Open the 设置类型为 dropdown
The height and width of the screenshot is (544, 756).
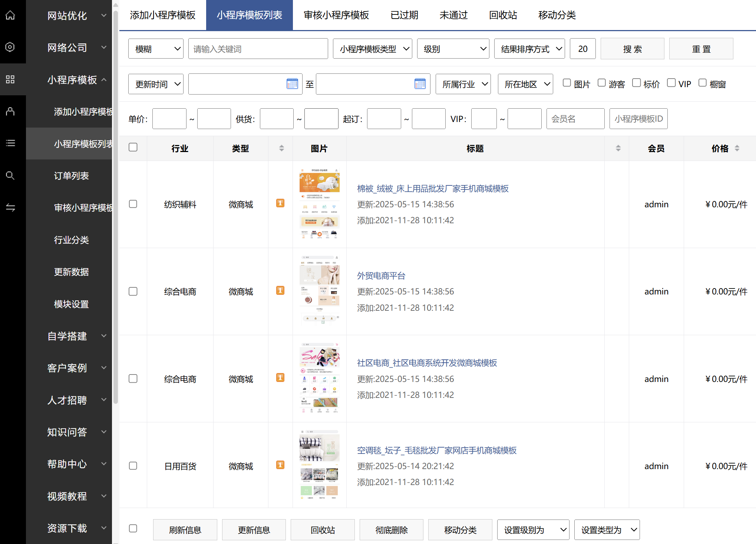[607, 530]
